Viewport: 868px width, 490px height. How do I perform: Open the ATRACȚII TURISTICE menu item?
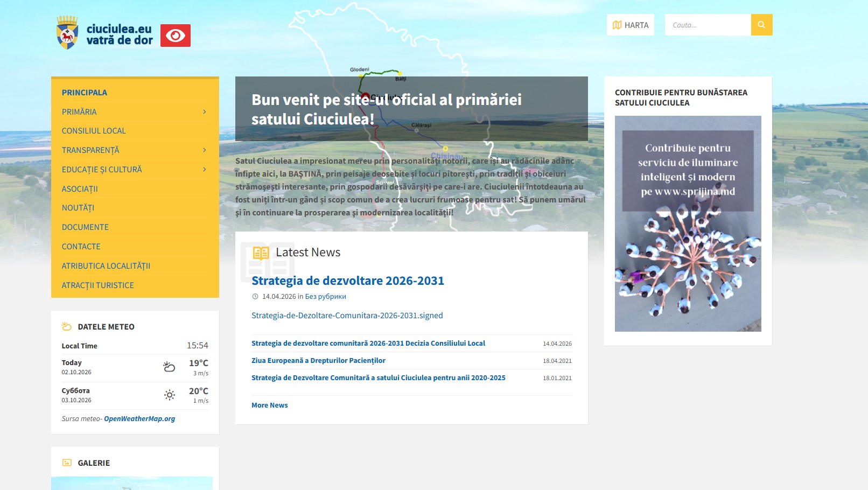[98, 285]
